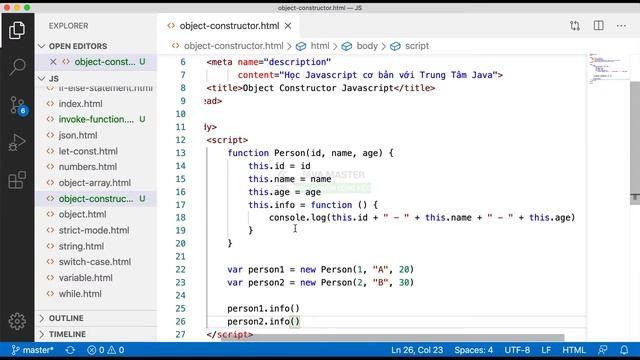Click 'var person2 = new Person' line
This screenshot has width=640, height=360.
coord(320,282)
